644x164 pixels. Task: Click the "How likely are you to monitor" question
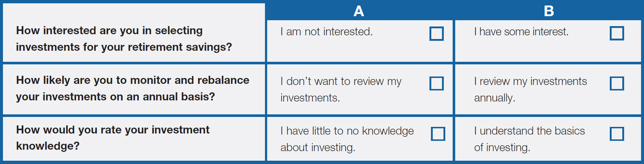click(132, 88)
